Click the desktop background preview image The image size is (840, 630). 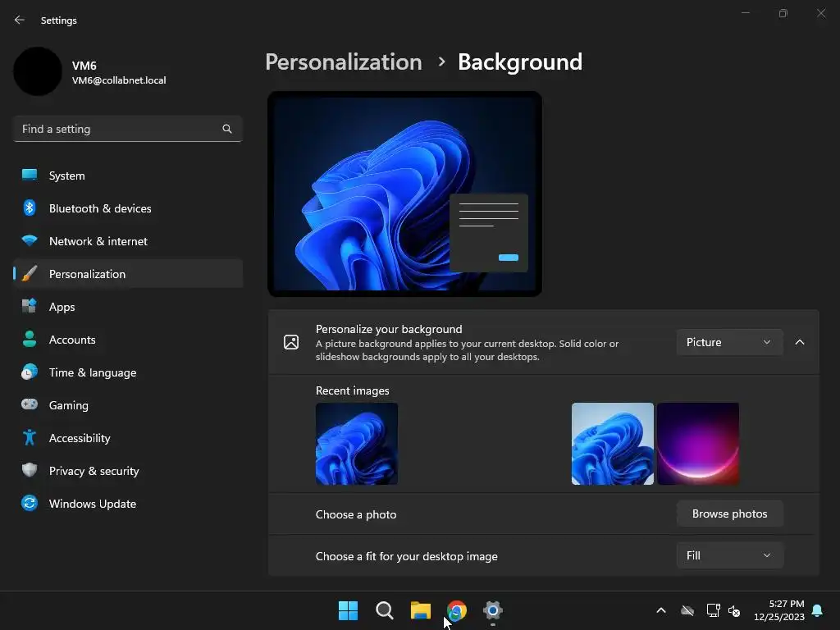(404, 194)
